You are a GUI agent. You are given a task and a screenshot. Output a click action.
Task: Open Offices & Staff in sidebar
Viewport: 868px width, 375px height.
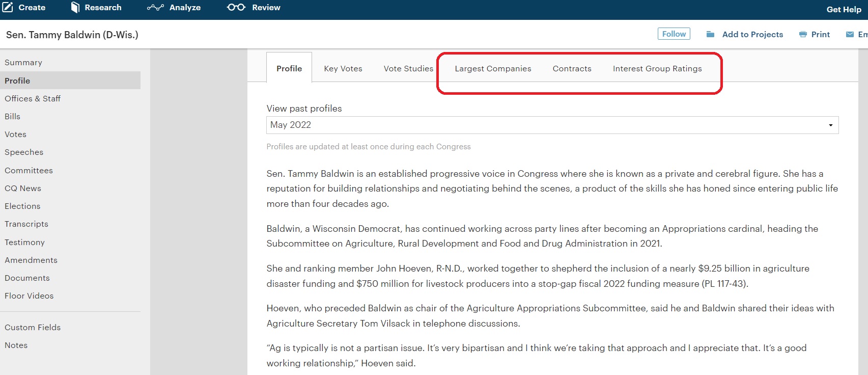coord(33,98)
